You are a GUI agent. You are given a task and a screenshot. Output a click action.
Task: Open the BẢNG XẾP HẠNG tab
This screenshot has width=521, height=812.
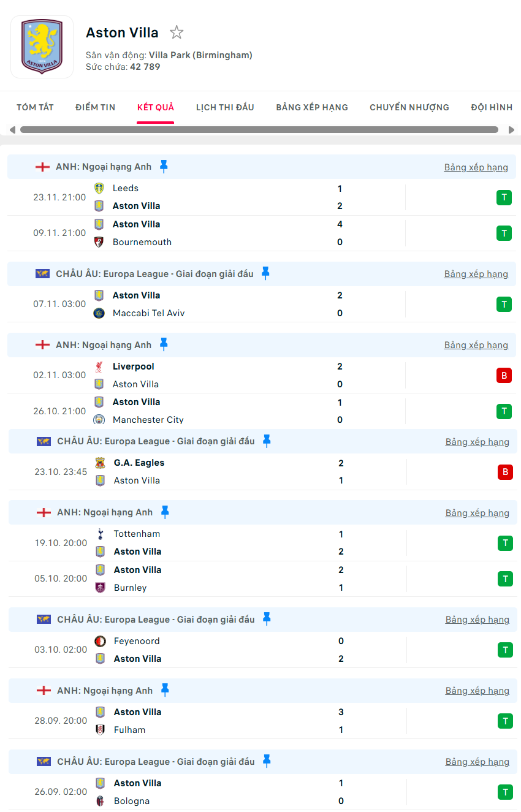(312, 107)
